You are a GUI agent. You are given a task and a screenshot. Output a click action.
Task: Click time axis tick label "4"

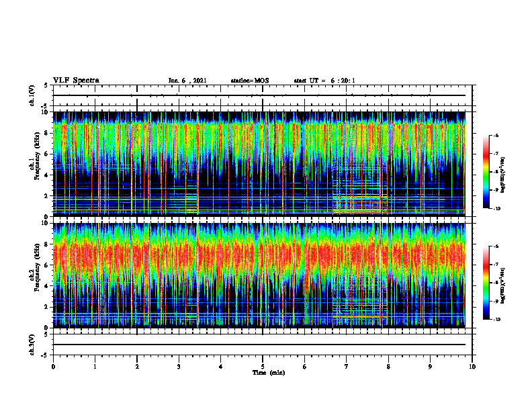[x=221, y=367]
